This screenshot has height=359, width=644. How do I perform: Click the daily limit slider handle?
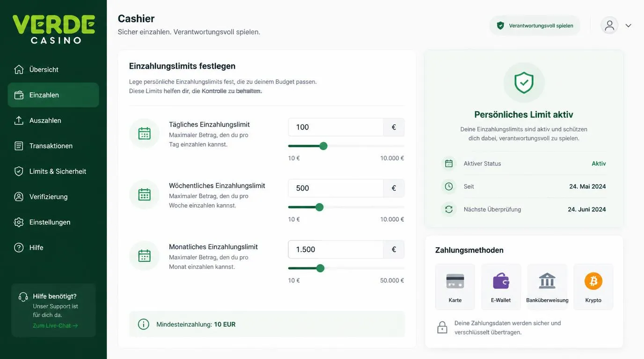click(323, 146)
